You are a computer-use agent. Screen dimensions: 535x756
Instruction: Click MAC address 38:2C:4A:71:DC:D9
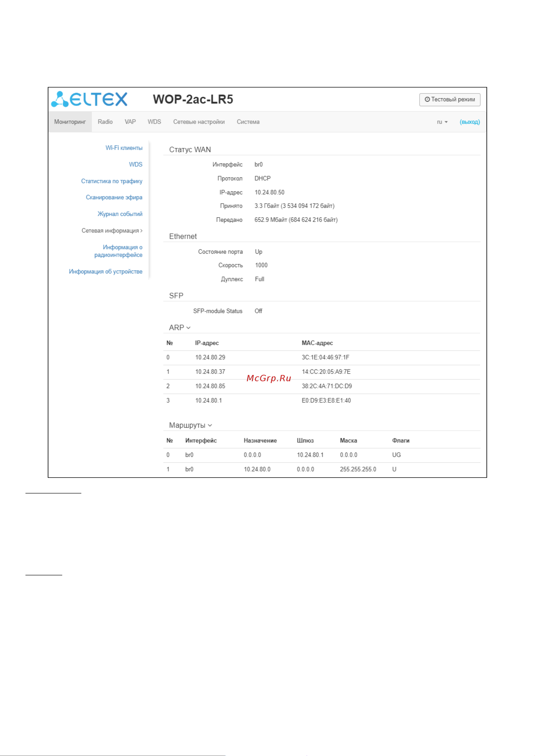(x=327, y=386)
